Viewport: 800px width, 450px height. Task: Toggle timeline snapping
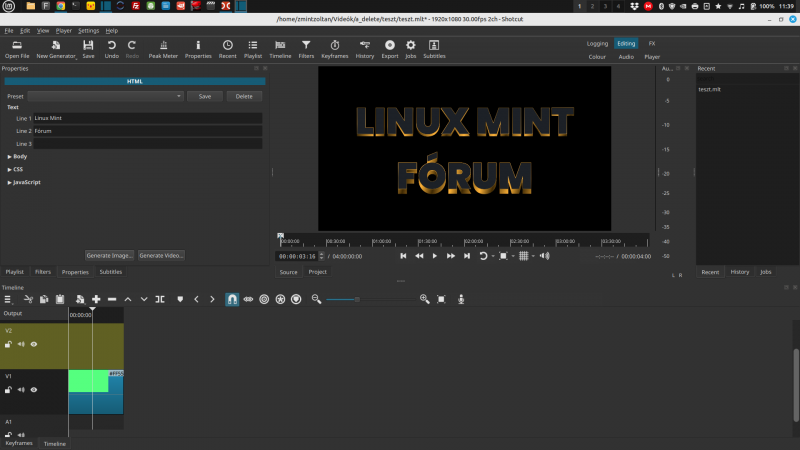(232, 299)
